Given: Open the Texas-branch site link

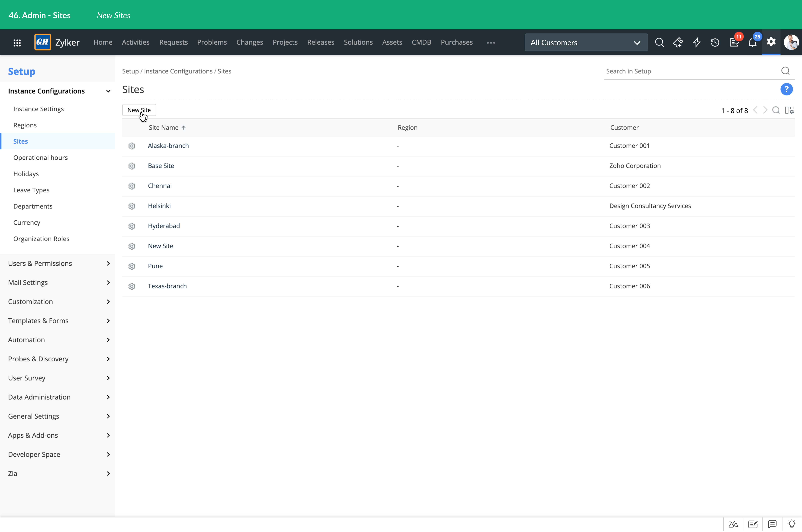Looking at the screenshot, I should [167, 286].
